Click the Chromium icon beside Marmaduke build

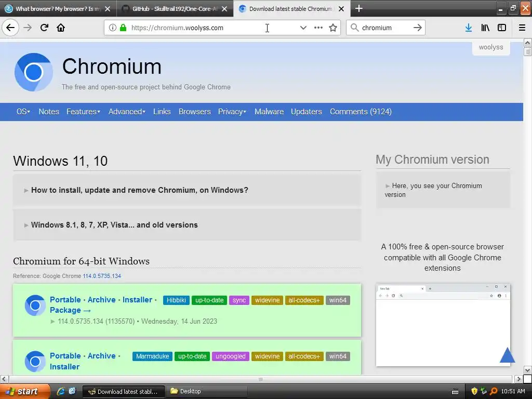35,362
